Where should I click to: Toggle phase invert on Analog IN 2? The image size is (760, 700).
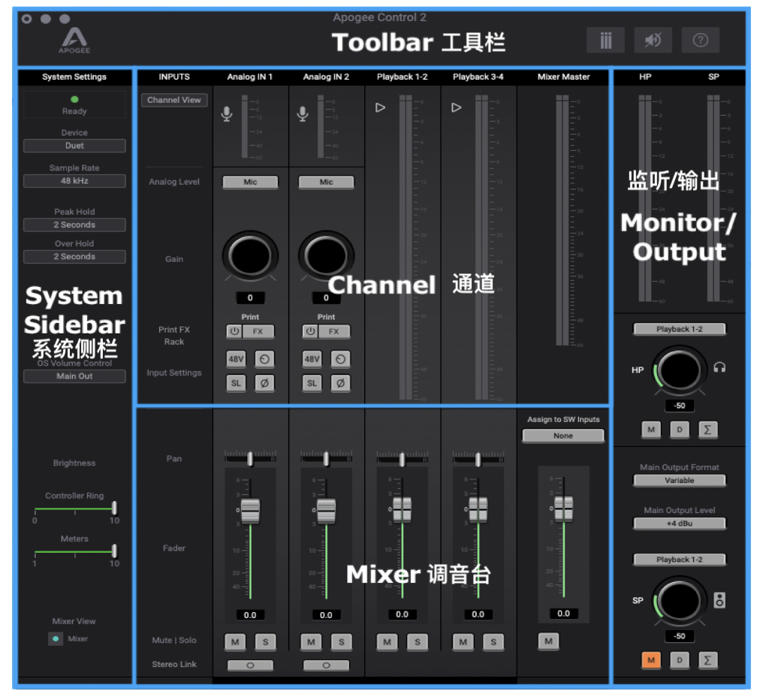(x=340, y=382)
